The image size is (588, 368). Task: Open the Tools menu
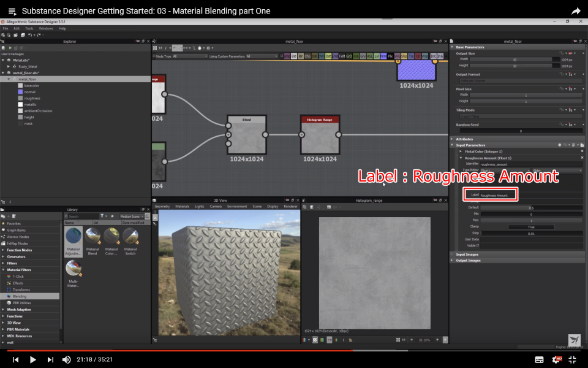tap(29, 29)
